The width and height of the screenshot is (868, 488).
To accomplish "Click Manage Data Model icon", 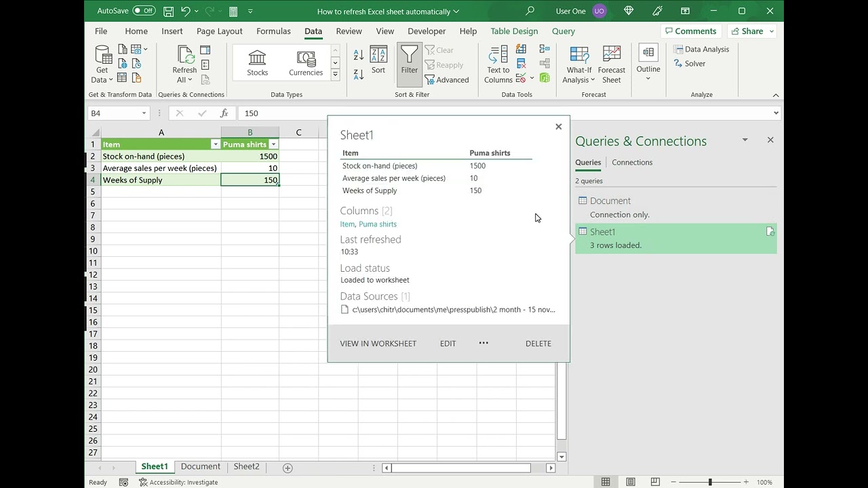I will (x=545, y=78).
